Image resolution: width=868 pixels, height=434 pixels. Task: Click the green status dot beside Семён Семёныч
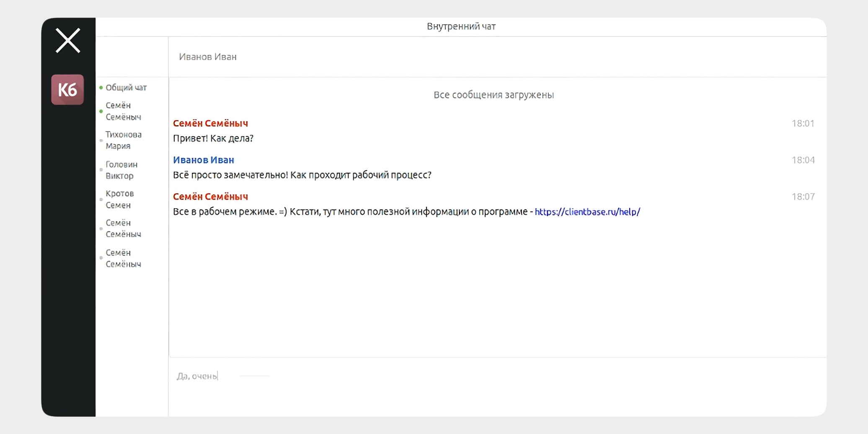[101, 111]
